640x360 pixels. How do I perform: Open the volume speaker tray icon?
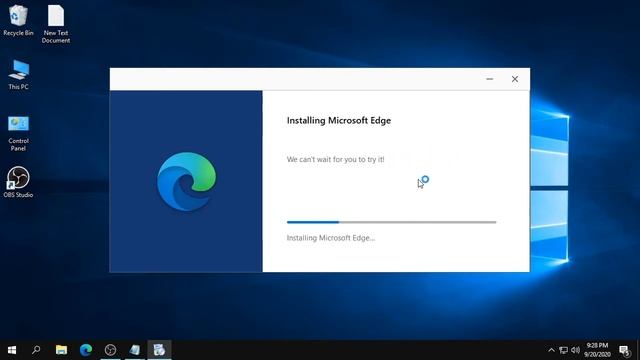tap(576, 350)
